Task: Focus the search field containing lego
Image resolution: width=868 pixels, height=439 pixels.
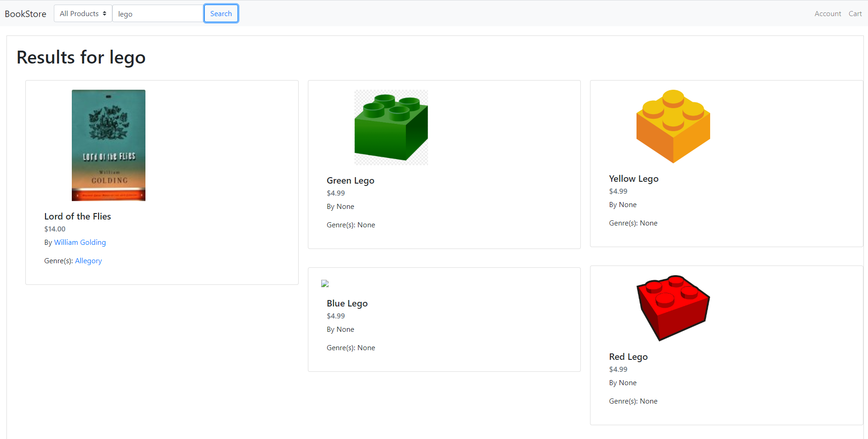Action: [x=158, y=14]
